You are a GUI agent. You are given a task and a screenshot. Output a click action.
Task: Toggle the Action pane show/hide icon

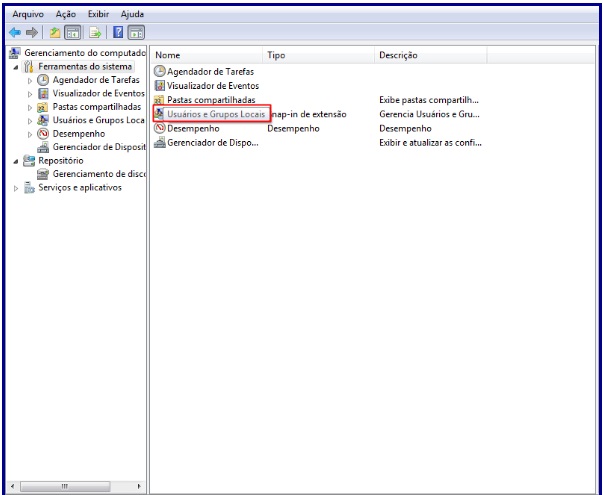tap(136, 33)
